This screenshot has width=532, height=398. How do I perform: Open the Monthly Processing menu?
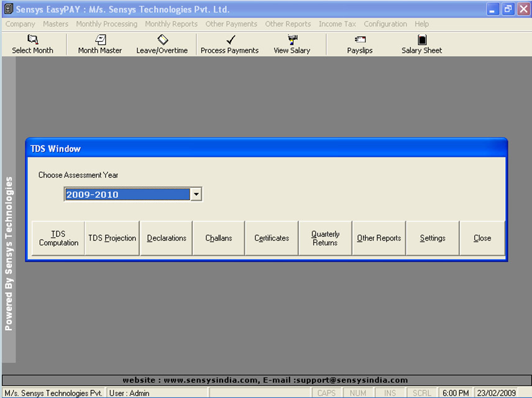tap(106, 24)
